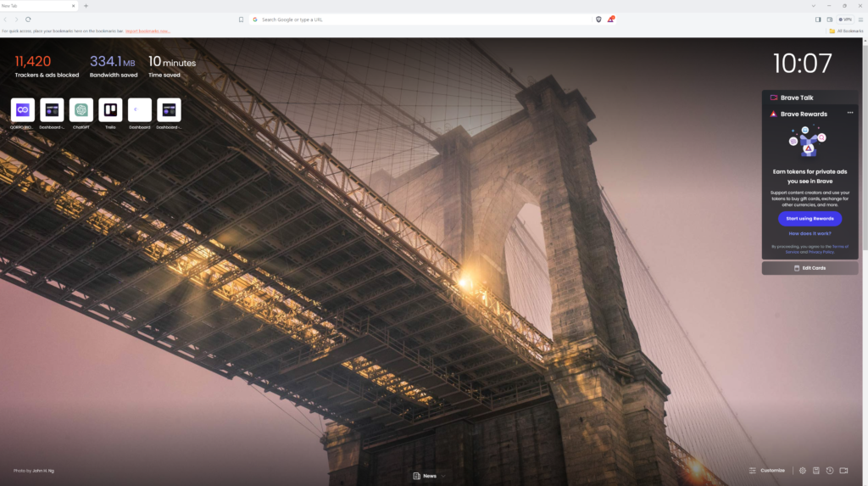Click the Brave Shields lion icon
868x486 pixels.
point(598,20)
